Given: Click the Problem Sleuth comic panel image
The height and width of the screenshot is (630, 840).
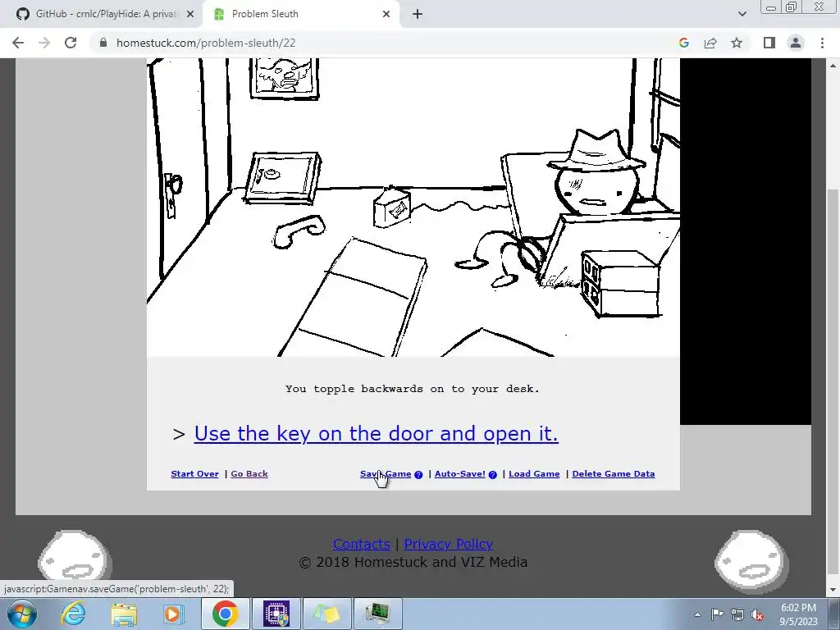Looking at the screenshot, I should pos(413,208).
